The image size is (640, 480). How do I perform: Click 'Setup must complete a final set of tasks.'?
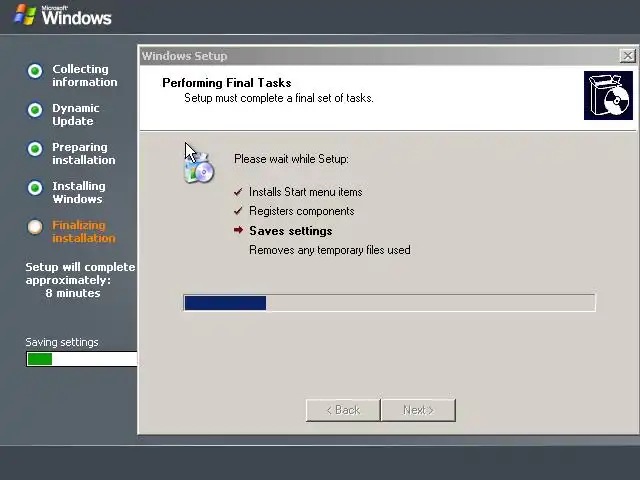279,98
